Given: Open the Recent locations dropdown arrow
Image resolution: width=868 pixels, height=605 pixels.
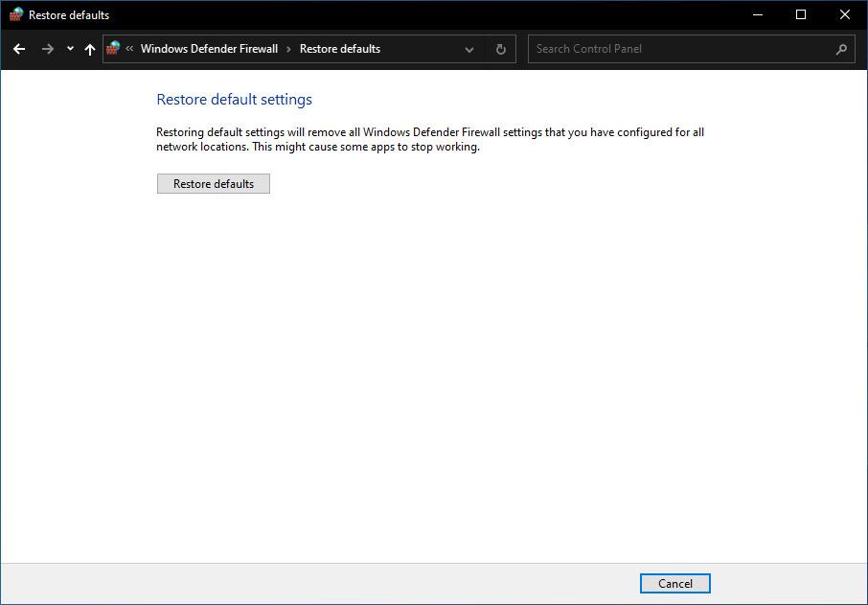Looking at the screenshot, I should click(70, 49).
